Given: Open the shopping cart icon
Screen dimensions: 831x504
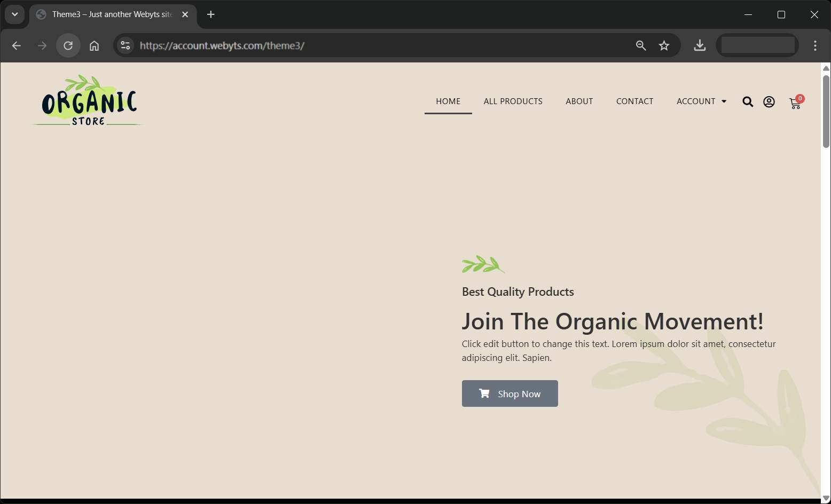Looking at the screenshot, I should [795, 103].
